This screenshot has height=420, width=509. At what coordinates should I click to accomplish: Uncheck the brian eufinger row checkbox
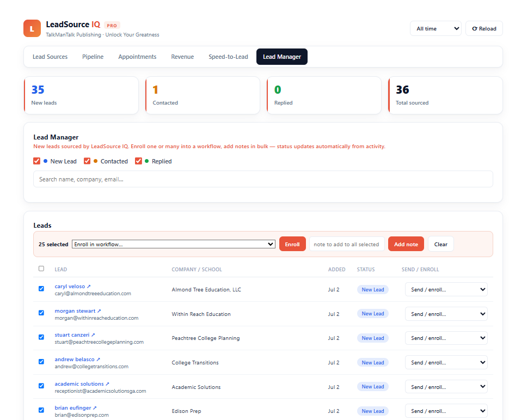pos(41,410)
